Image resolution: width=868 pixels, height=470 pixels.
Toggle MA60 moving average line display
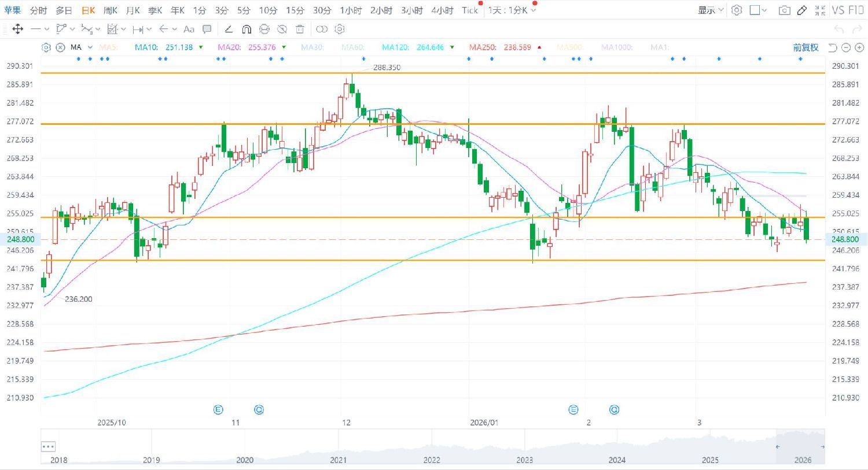click(x=352, y=47)
